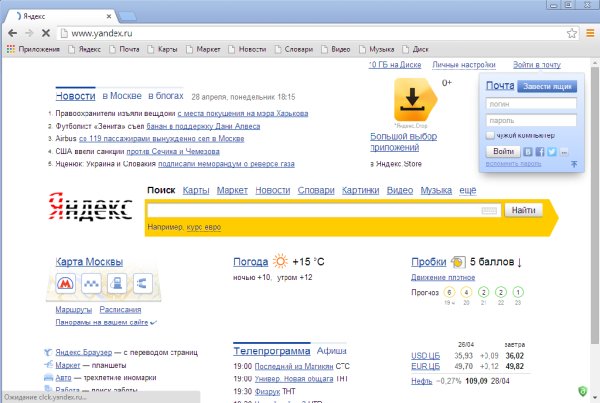Click green shield icon at bottom right
The image size is (600, 403).
coord(582,391)
